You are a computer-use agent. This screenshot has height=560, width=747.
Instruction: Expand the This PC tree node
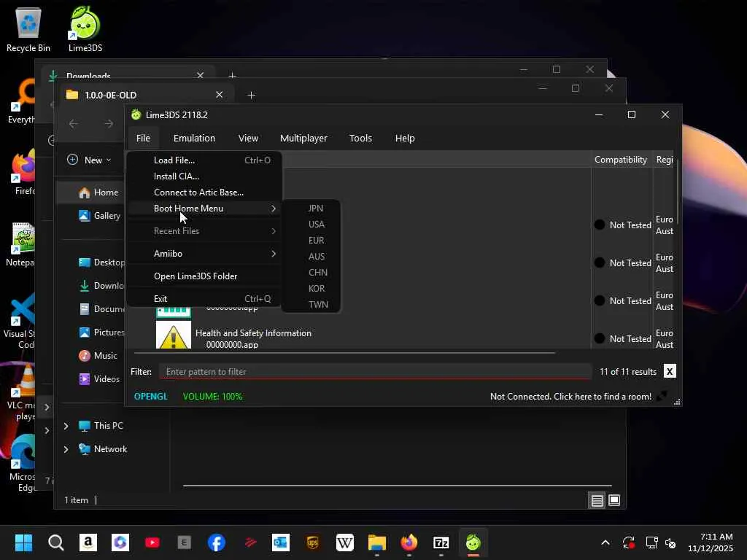(66, 426)
